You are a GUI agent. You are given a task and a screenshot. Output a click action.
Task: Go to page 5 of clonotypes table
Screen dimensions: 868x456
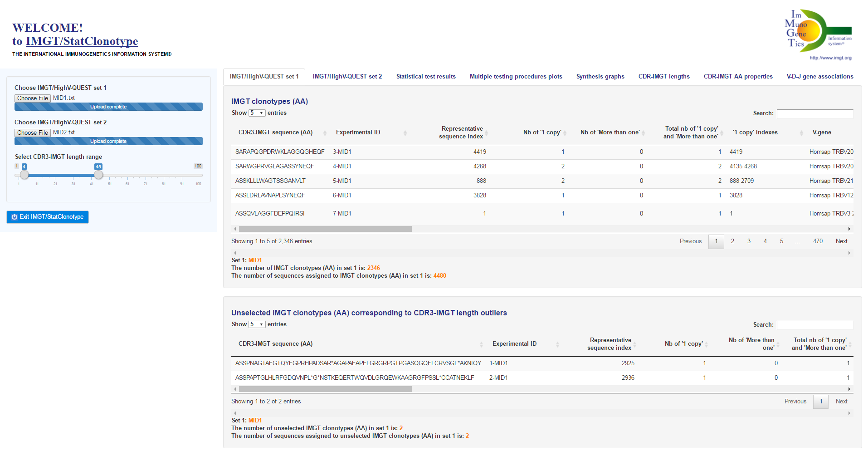[x=781, y=241]
